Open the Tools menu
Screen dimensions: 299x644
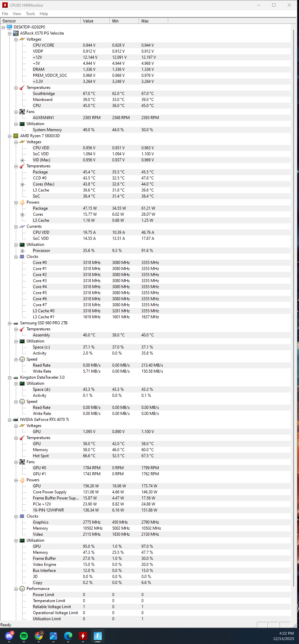(30, 14)
